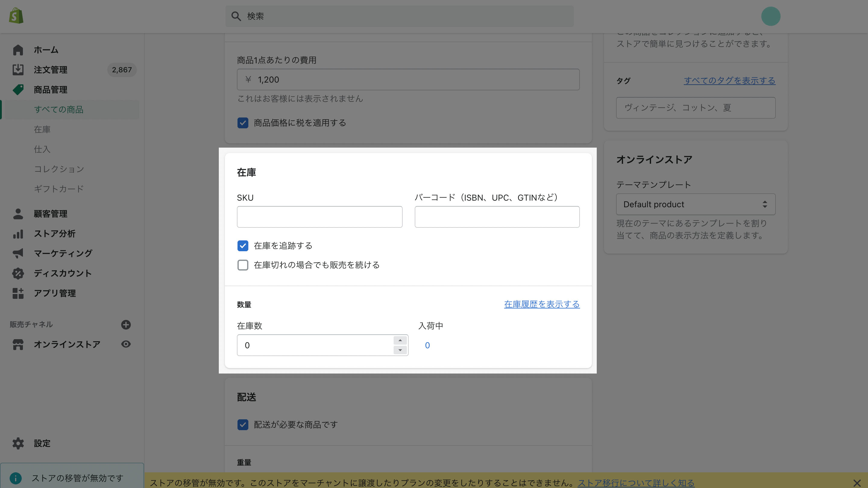Click the info icon in transfer notice
This screenshot has width=868, height=488.
[15, 478]
